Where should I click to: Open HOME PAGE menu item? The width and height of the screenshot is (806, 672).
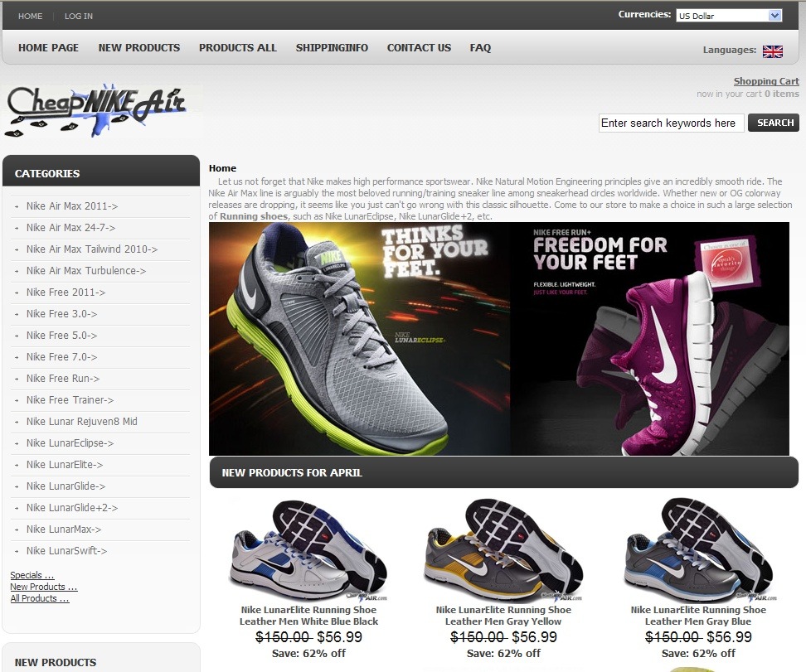(48, 48)
